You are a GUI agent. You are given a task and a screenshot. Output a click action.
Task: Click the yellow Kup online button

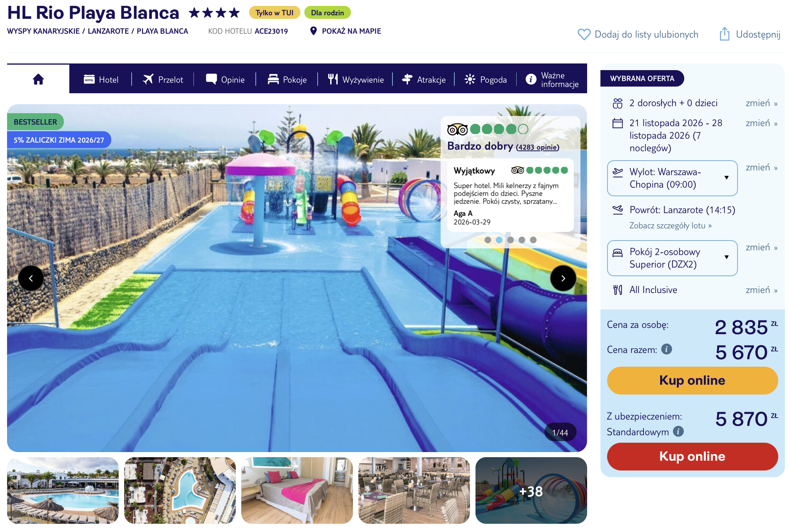coord(692,380)
